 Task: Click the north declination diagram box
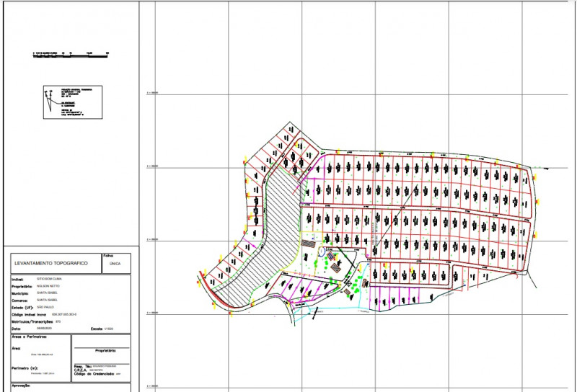click(x=73, y=102)
